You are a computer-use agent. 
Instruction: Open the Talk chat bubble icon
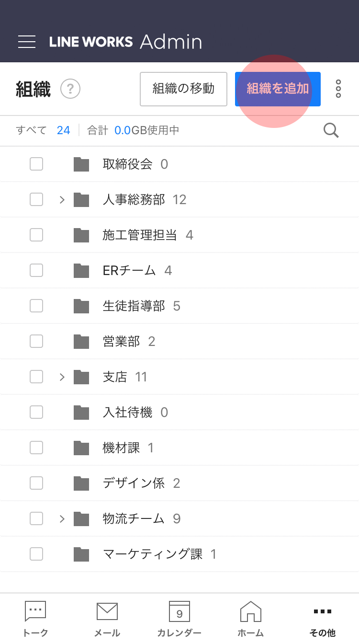(35, 612)
